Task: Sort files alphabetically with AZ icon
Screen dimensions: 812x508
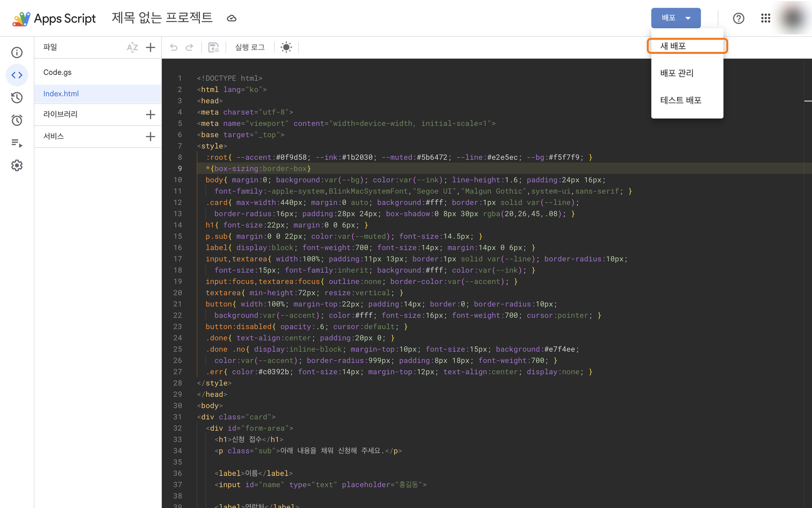Action: tap(132, 47)
